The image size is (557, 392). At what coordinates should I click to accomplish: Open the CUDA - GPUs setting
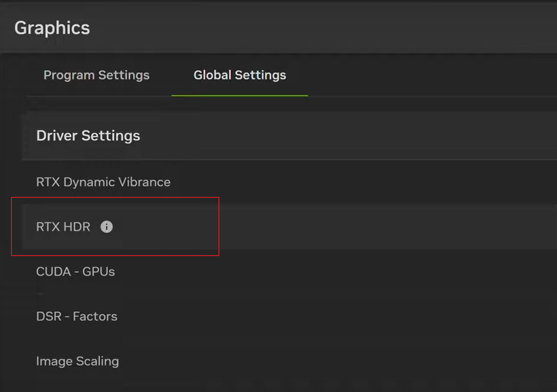[x=75, y=272]
